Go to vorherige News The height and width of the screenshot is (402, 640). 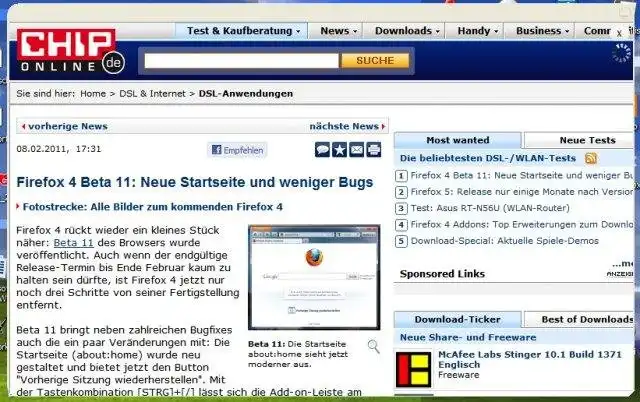[x=65, y=127]
